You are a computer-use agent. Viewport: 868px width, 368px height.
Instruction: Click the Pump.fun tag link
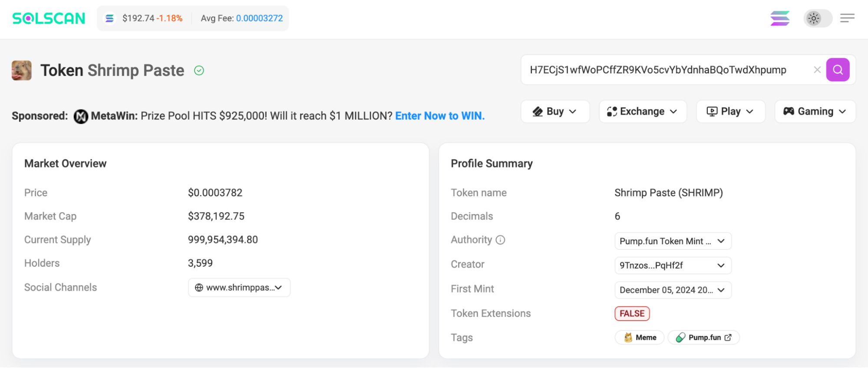703,338
